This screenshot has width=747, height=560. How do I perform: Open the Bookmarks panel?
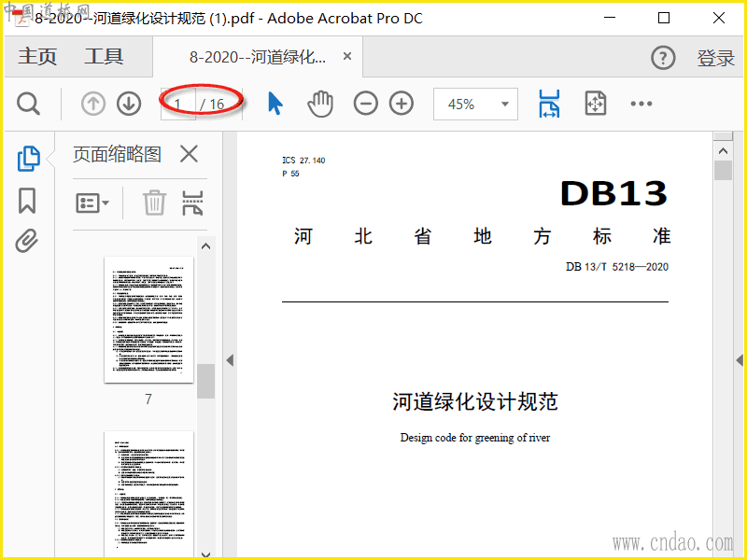click(27, 201)
